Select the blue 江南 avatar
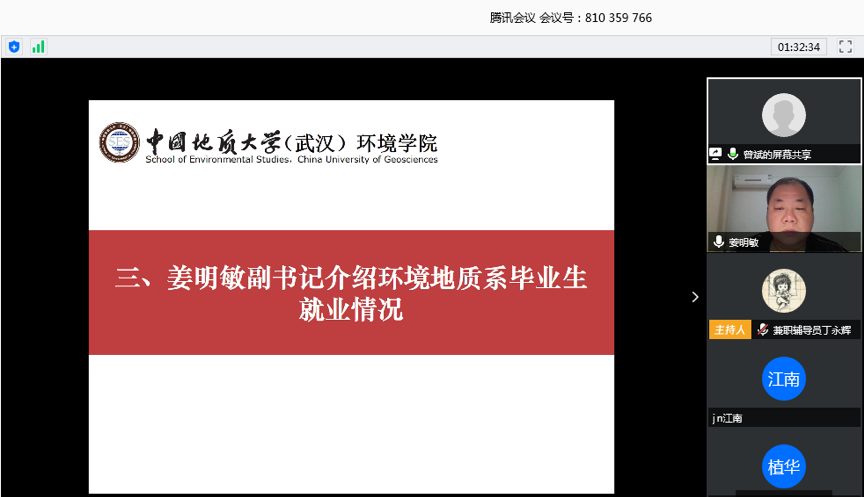 (x=783, y=379)
